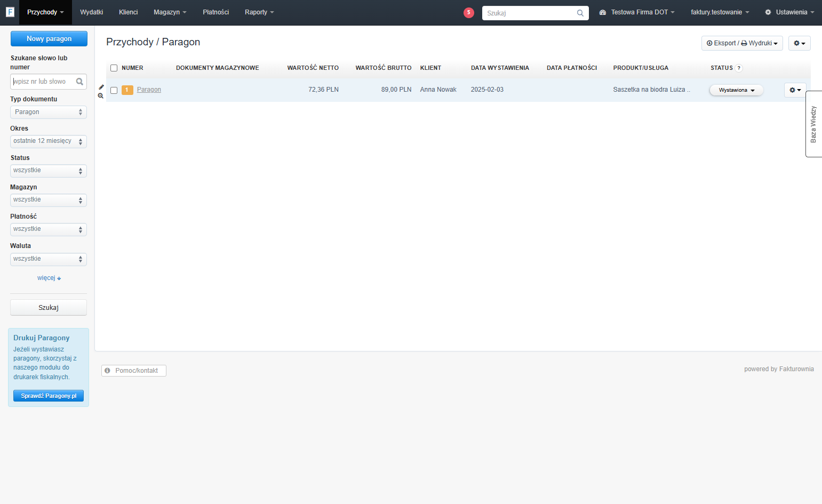This screenshot has height=504, width=822.
Task: Click the search icon in the sidebar keyword field
Action: (79, 82)
